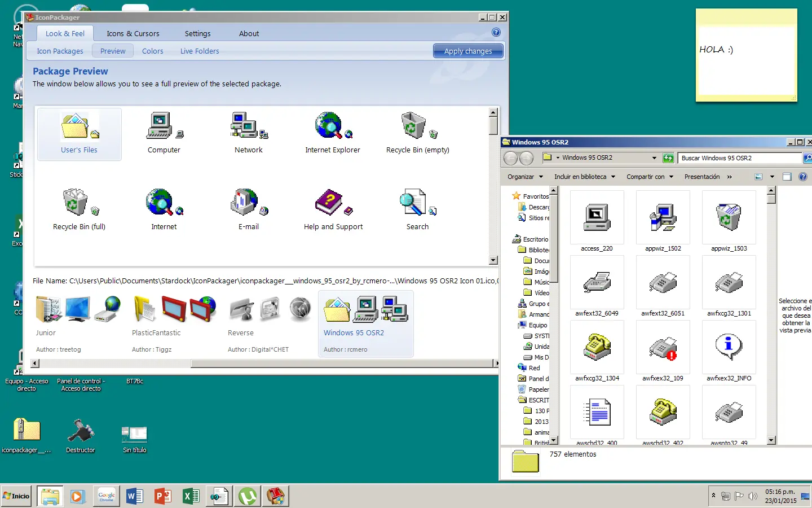Select the awfxex32_INFO file thumbnail
This screenshot has width=812, height=508.
click(729, 351)
